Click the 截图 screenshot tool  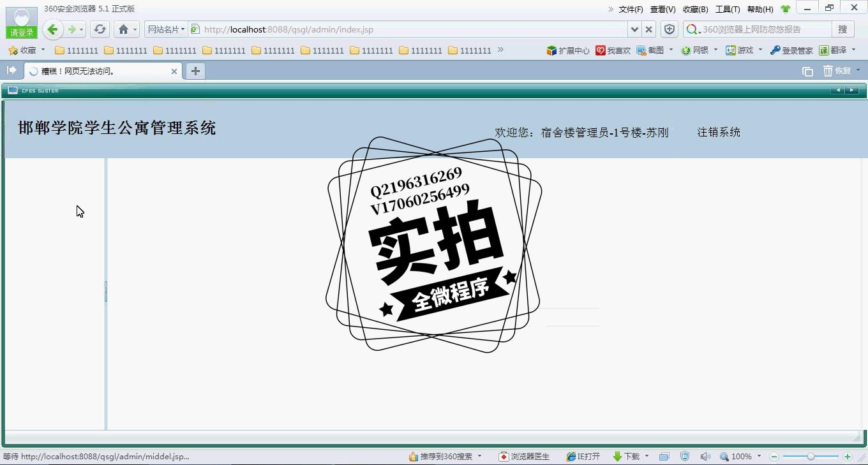coord(650,50)
